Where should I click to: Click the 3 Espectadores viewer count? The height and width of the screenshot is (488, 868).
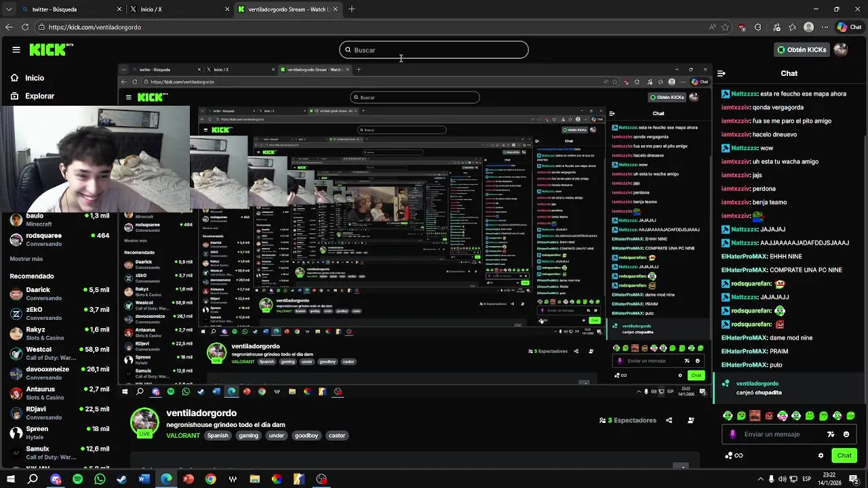point(628,420)
